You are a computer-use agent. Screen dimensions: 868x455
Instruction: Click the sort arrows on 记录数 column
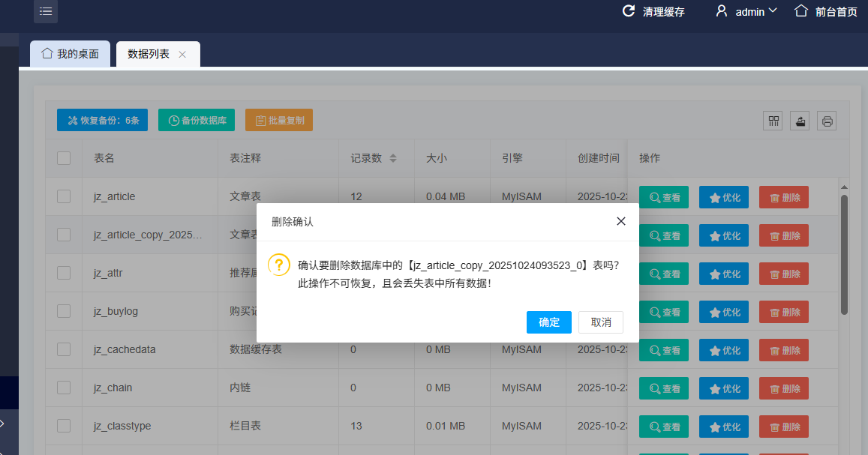coord(393,158)
